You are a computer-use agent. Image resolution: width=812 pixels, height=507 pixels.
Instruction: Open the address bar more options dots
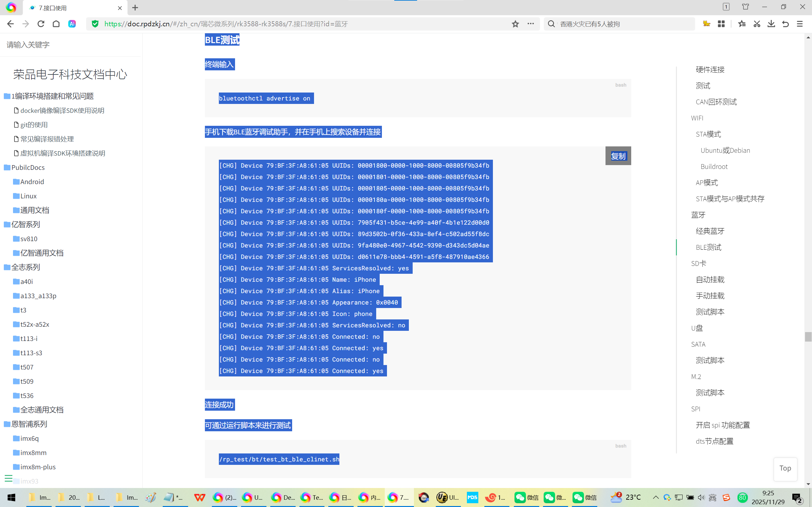click(x=530, y=24)
